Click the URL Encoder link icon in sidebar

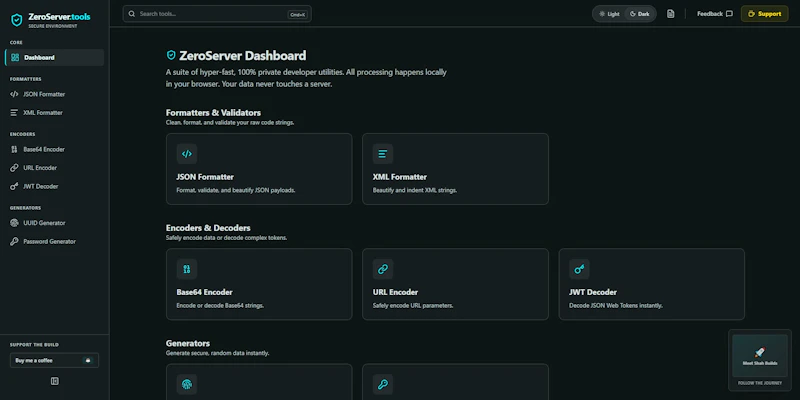point(14,168)
